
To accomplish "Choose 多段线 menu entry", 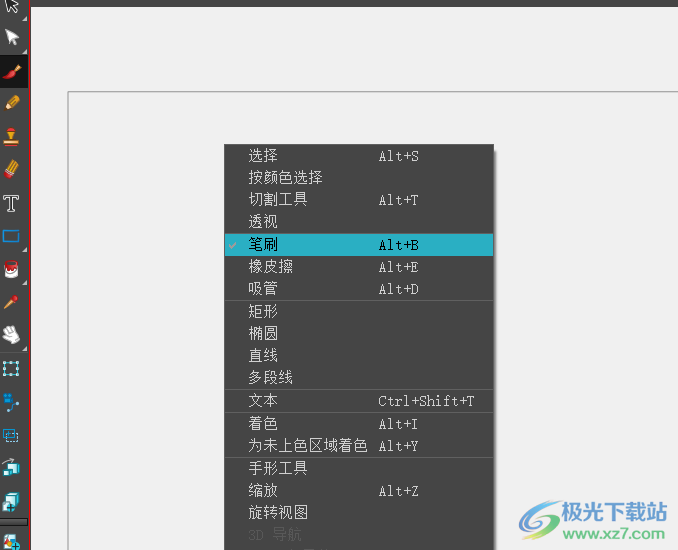I will click(359, 377).
